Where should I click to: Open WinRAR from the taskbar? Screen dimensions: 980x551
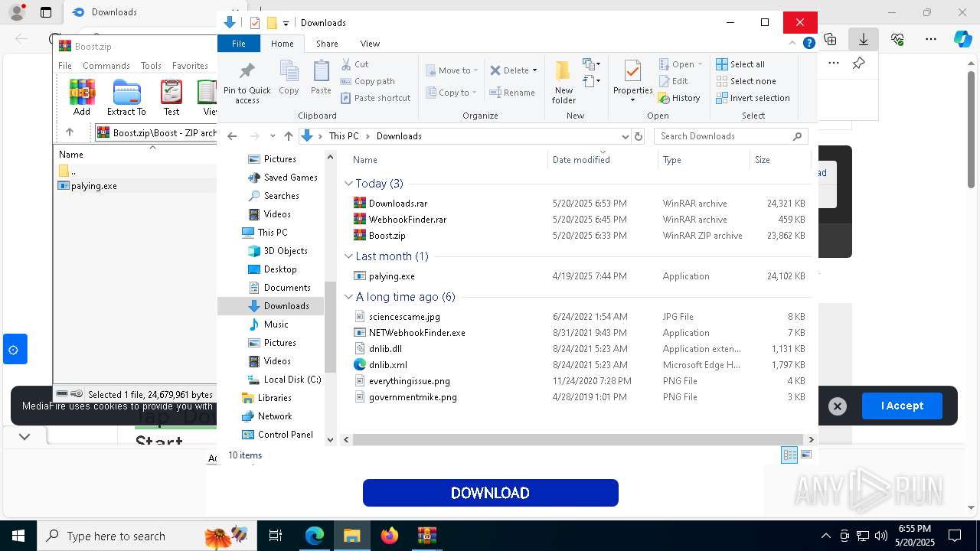(x=427, y=536)
